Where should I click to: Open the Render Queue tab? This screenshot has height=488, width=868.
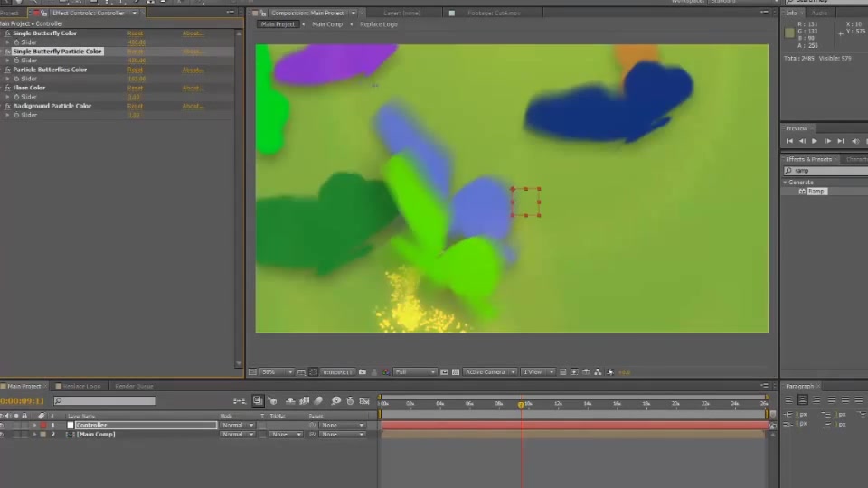click(x=134, y=386)
